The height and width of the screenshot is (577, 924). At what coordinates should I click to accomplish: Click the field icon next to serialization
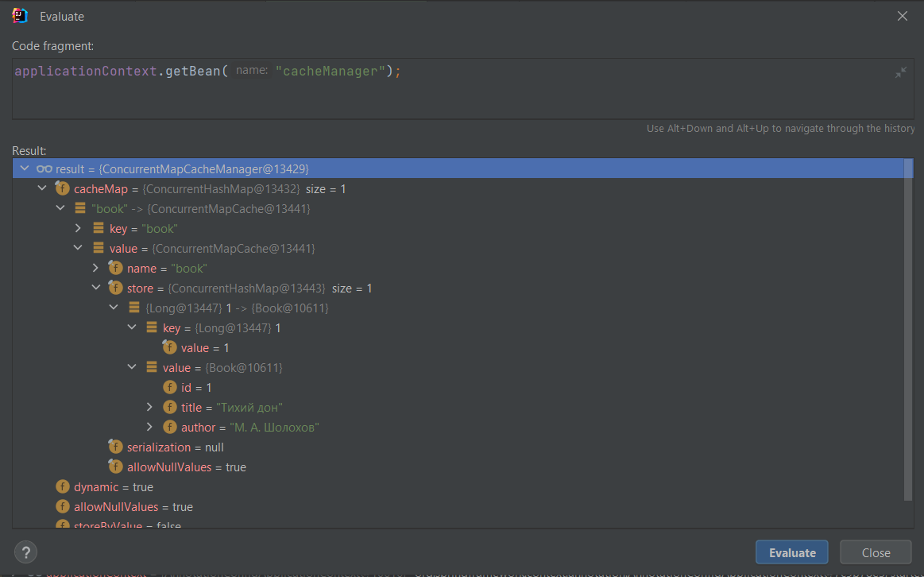pyautogui.click(x=115, y=447)
